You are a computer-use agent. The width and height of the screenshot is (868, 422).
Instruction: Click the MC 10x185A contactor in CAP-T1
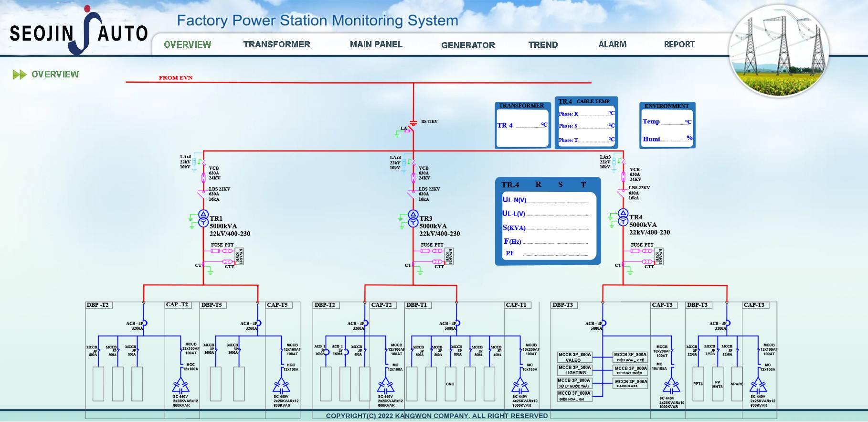coord(520,368)
